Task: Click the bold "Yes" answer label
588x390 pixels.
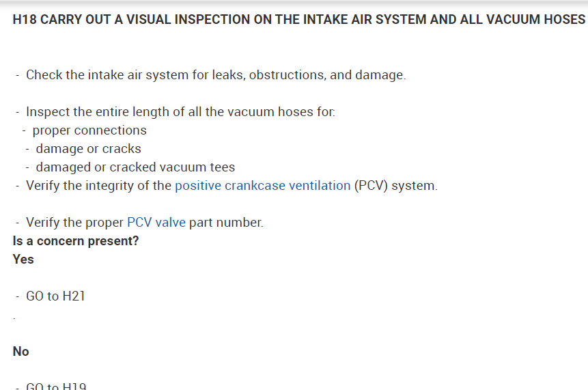Action: 23,260
